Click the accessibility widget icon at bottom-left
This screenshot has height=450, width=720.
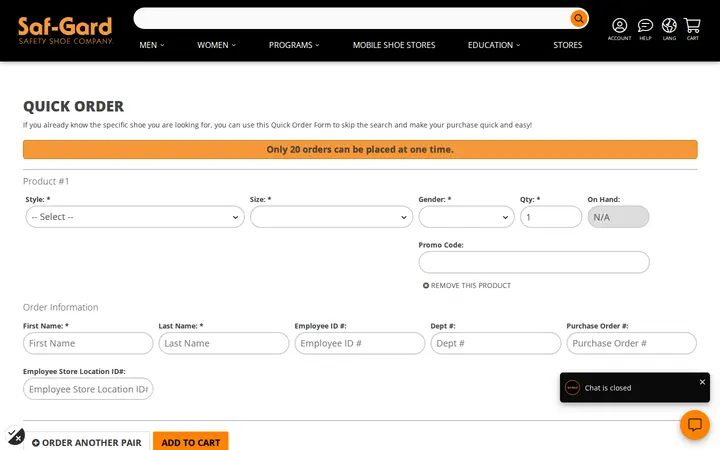click(x=15, y=436)
